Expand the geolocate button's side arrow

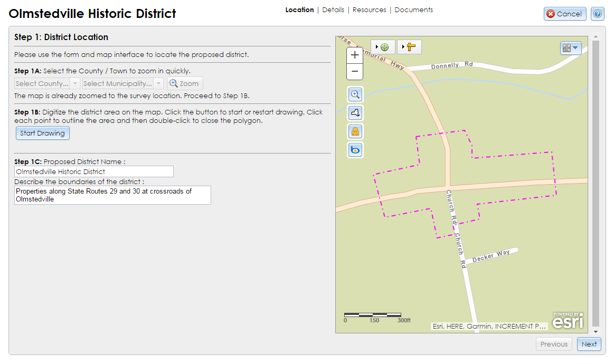[377, 46]
